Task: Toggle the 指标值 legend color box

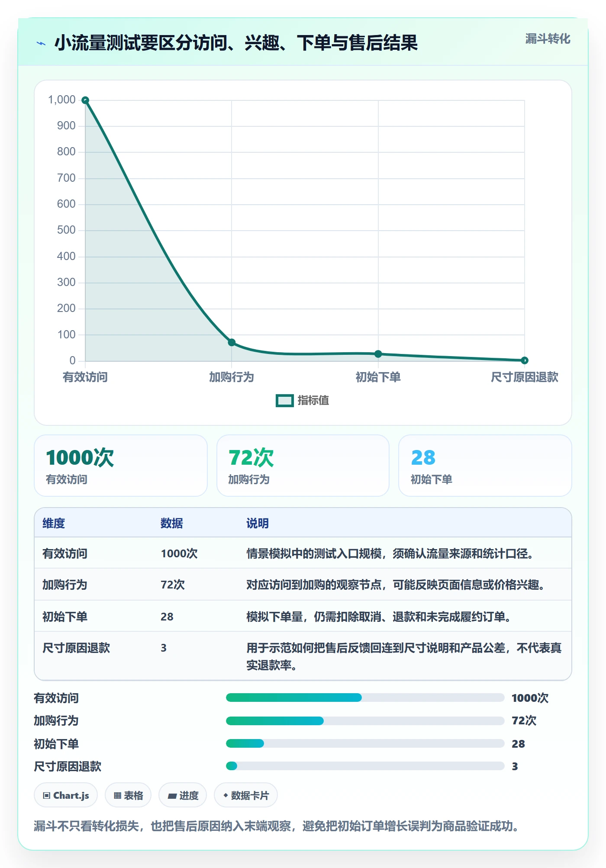Action: coord(284,401)
